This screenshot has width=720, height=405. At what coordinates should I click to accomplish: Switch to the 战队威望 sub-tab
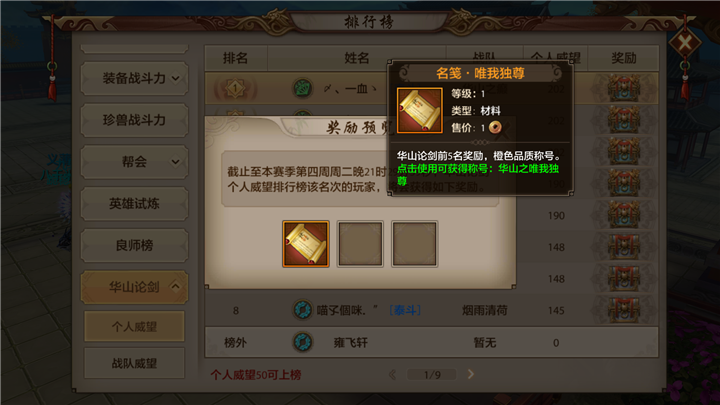[134, 363]
